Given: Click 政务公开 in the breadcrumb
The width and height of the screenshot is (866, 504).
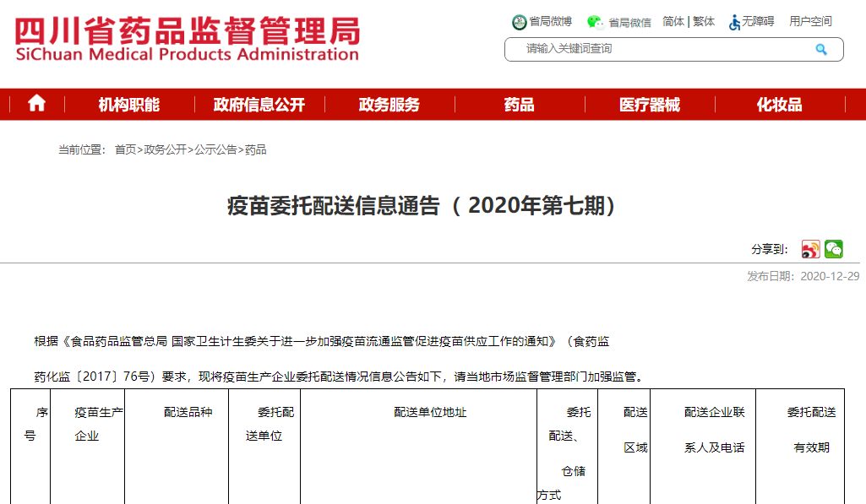Looking at the screenshot, I should point(165,149).
